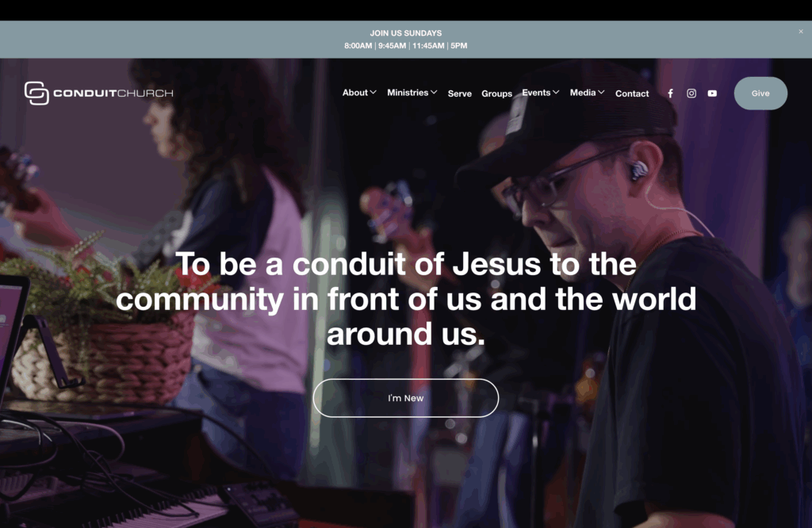Image resolution: width=812 pixels, height=528 pixels.
Task: Expand the Events dropdown menu
Action: coord(541,93)
